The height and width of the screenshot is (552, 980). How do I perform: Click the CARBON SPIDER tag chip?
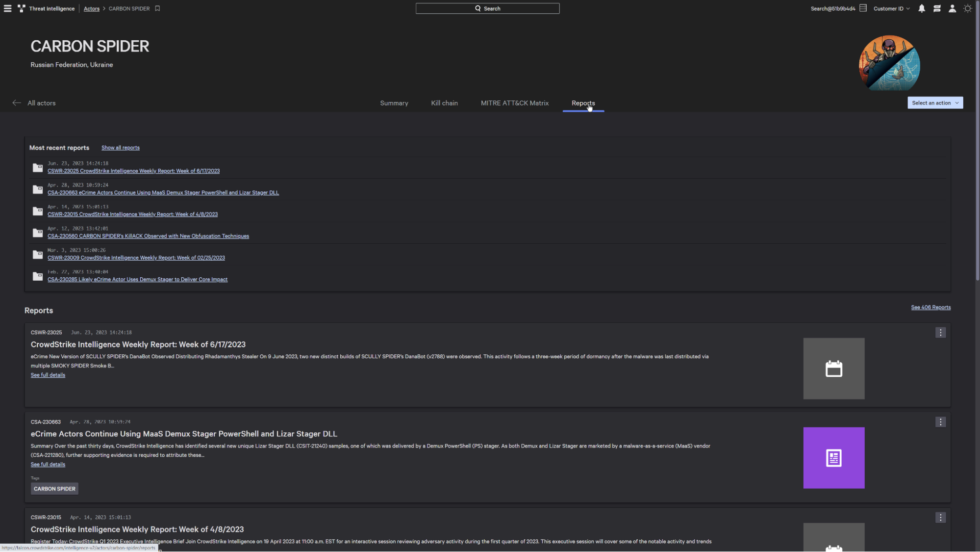point(54,489)
